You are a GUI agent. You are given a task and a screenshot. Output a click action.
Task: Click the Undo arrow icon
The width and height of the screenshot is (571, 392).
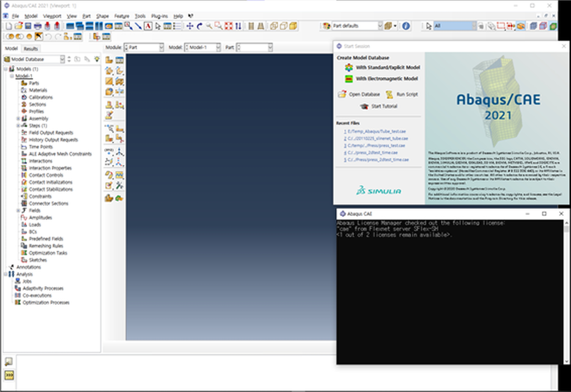[48, 37]
